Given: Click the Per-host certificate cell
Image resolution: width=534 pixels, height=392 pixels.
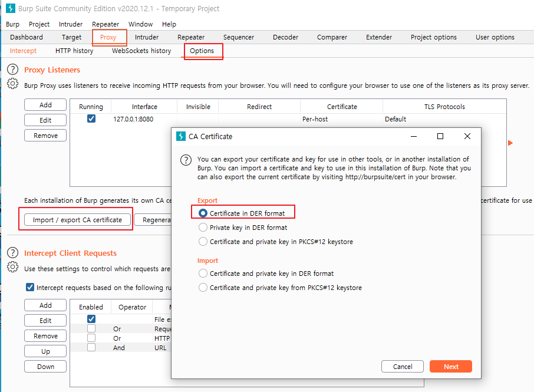Looking at the screenshot, I should pos(341,119).
